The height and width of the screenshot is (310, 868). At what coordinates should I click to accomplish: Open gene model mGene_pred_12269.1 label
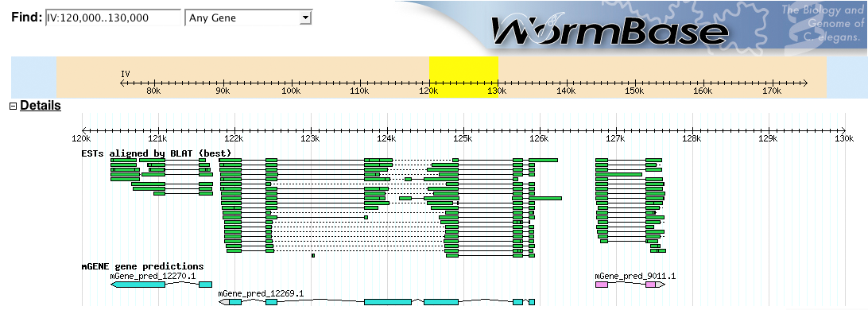[261, 293]
